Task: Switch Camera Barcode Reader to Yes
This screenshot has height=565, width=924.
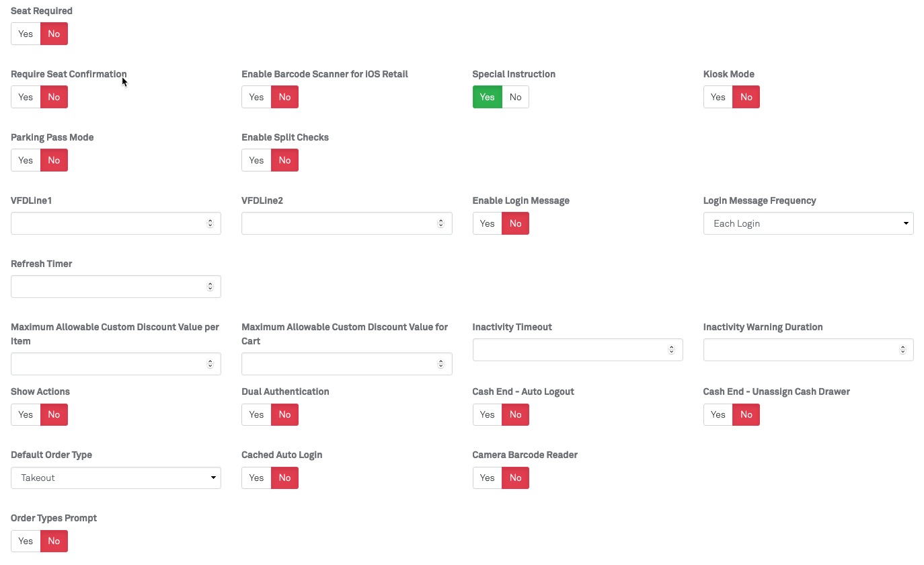Action: coord(487,478)
